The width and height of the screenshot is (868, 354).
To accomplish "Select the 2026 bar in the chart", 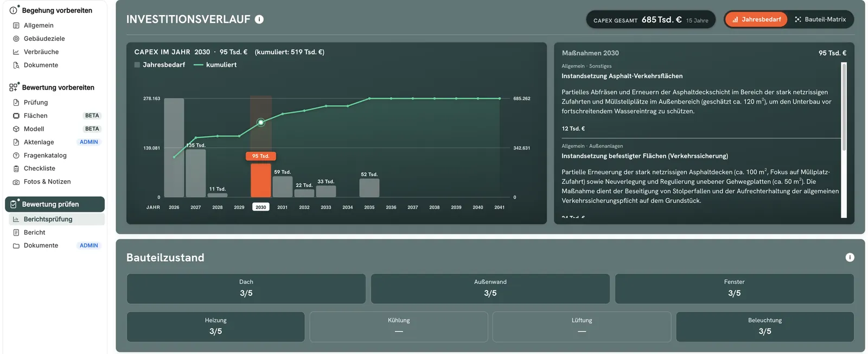I will click(174, 148).
